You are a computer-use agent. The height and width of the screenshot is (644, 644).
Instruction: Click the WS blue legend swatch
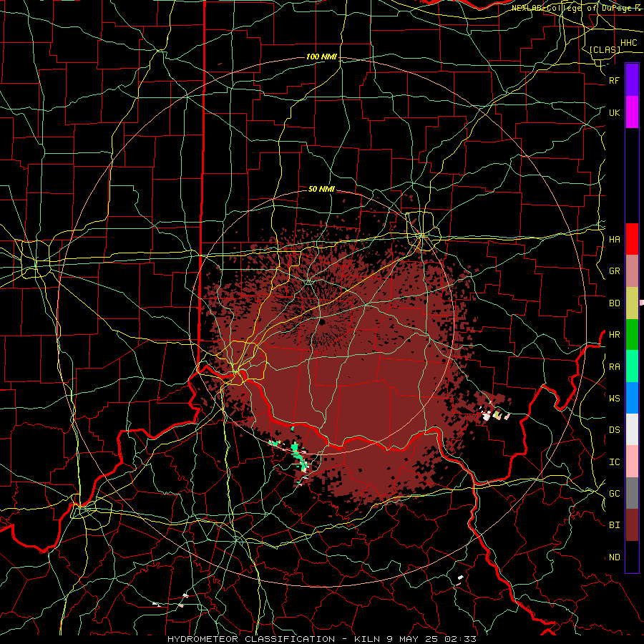click(x=632, y=398)
